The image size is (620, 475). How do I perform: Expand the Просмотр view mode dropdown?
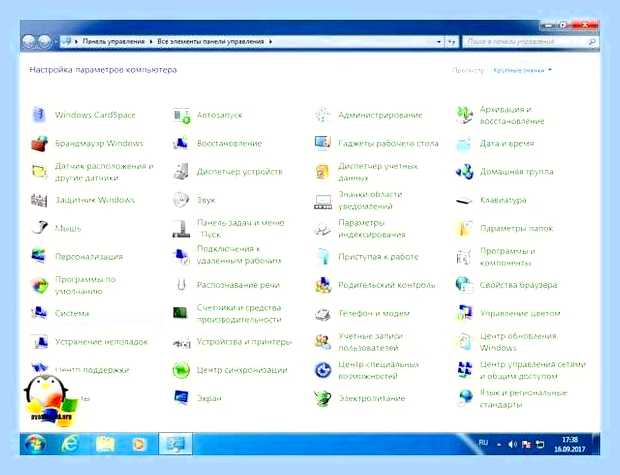pyautogui.click(x=522, y=70)
